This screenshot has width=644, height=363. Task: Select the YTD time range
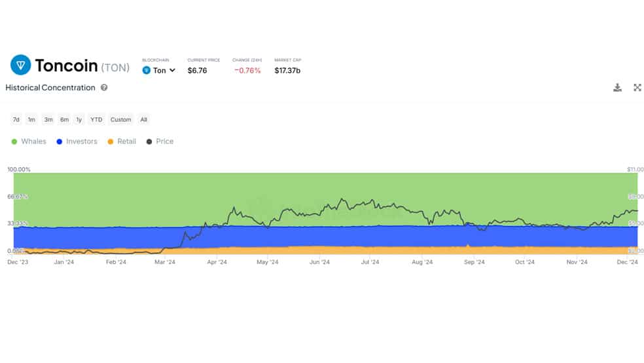(x=96, y=120)
